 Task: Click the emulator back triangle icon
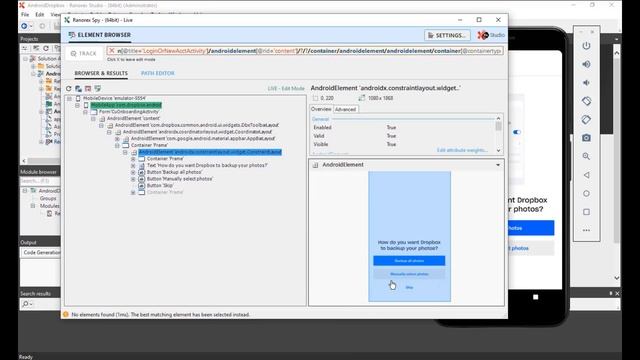[x=586, y=175]
